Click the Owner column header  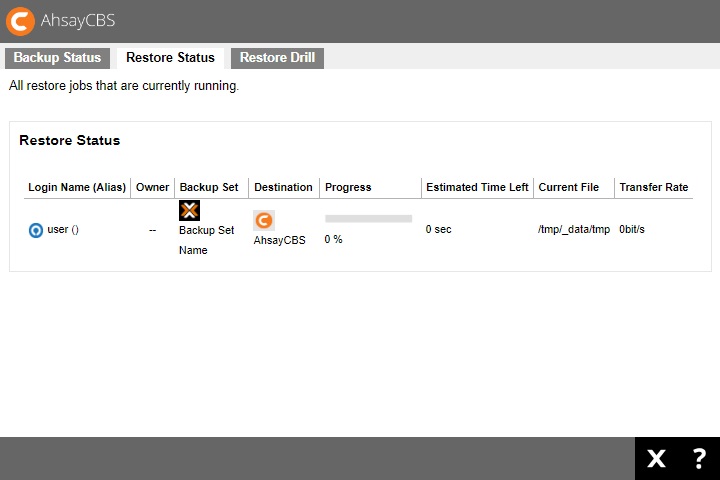click(152, 187)
